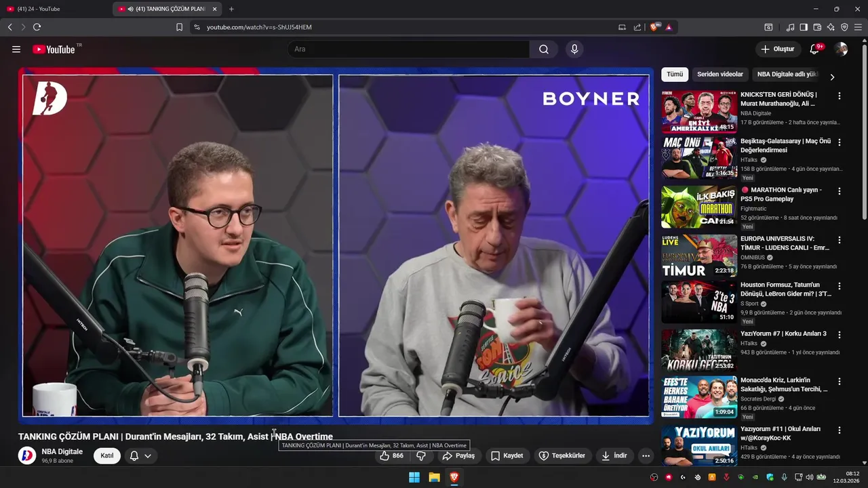Open the NBA Digitale channel avatar

pos(27,455)
